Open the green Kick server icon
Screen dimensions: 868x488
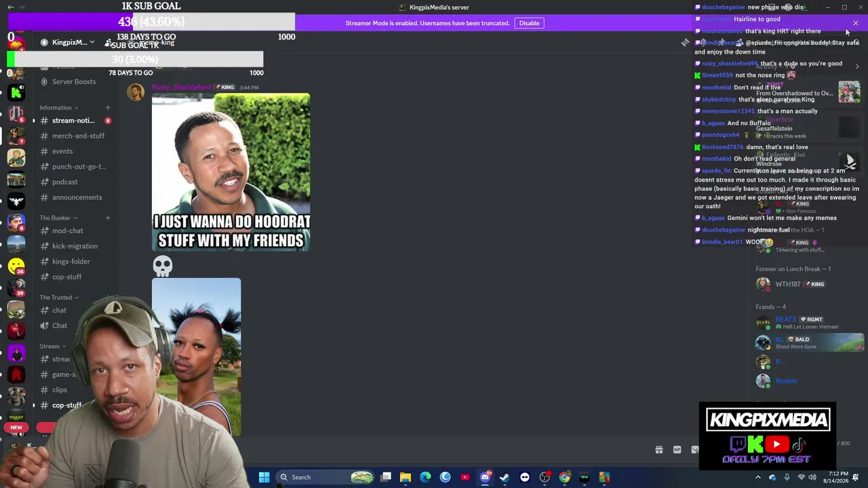[16, 93]
